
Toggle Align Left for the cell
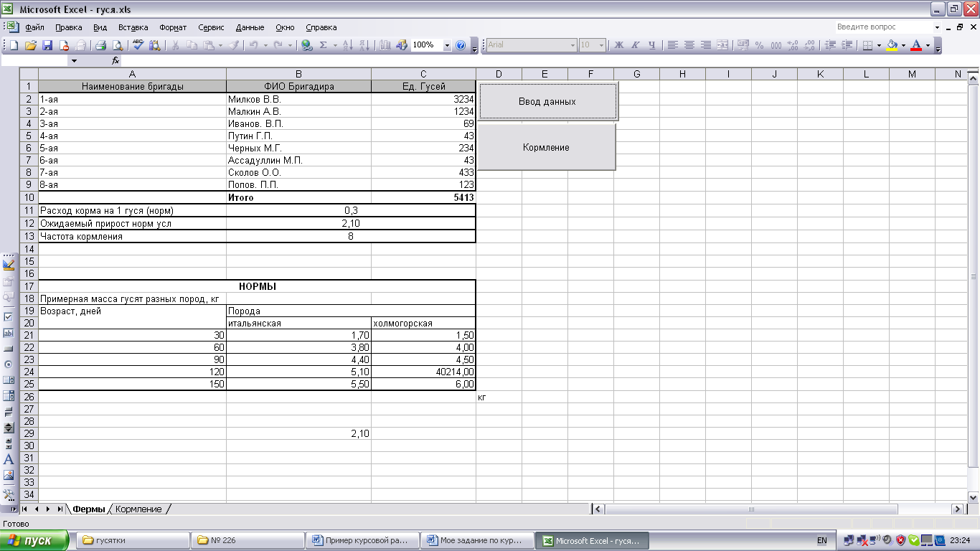(673, 45)
